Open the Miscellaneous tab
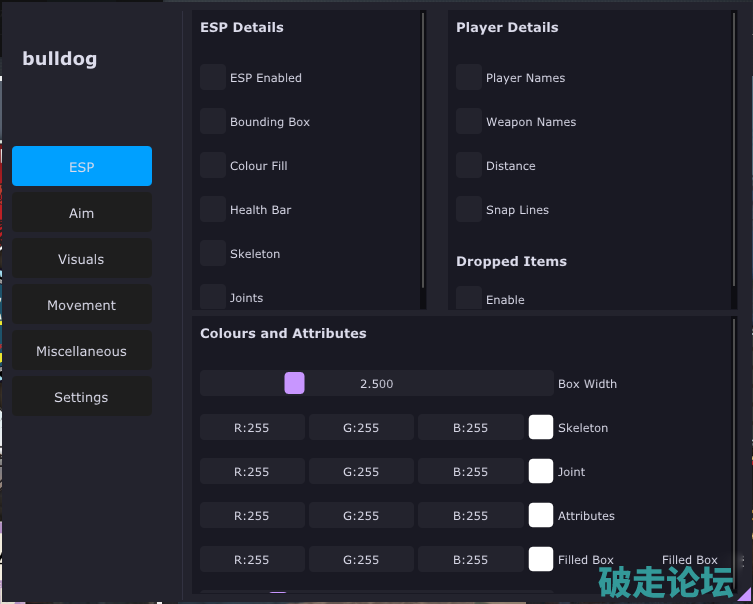This screenshot has height=604, width=753. pyautogui.click(x=82, y=351)
